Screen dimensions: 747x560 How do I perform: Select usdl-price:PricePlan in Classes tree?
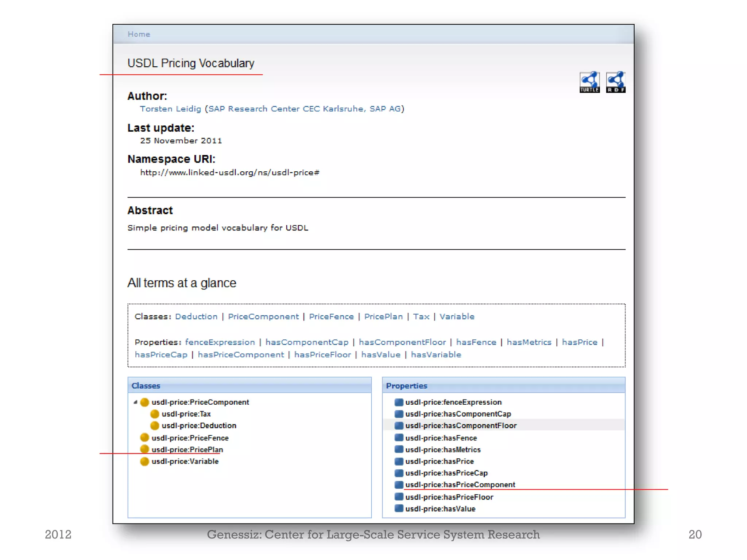187,450
